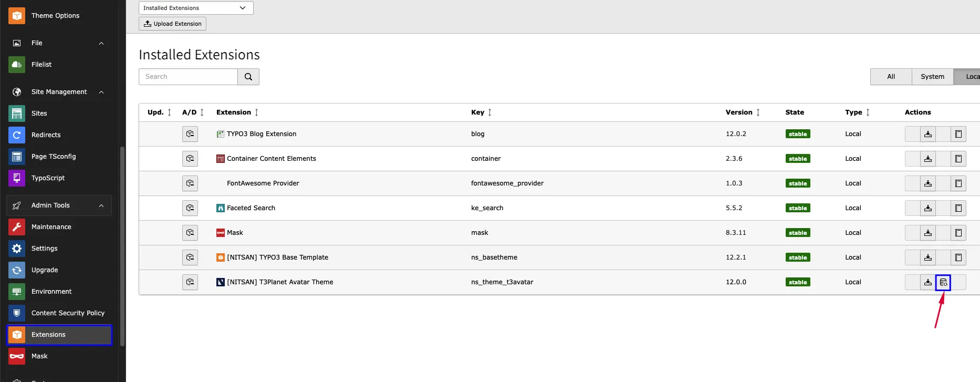Download the TYPO3 Base Template extension
The height and width of the screenshot is (382, 980).
click(x=928, y=257)
